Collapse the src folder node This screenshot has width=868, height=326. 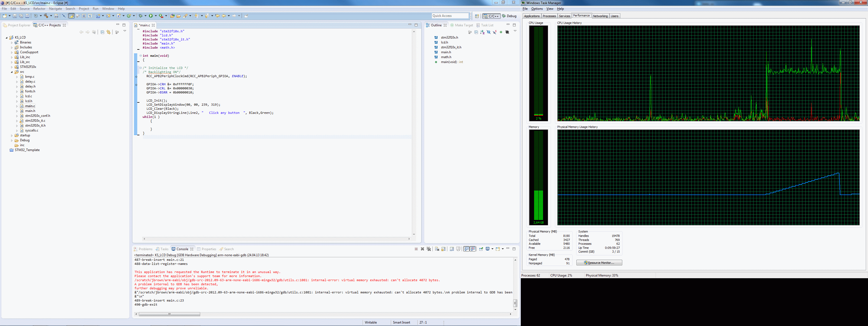click(12, 72)
